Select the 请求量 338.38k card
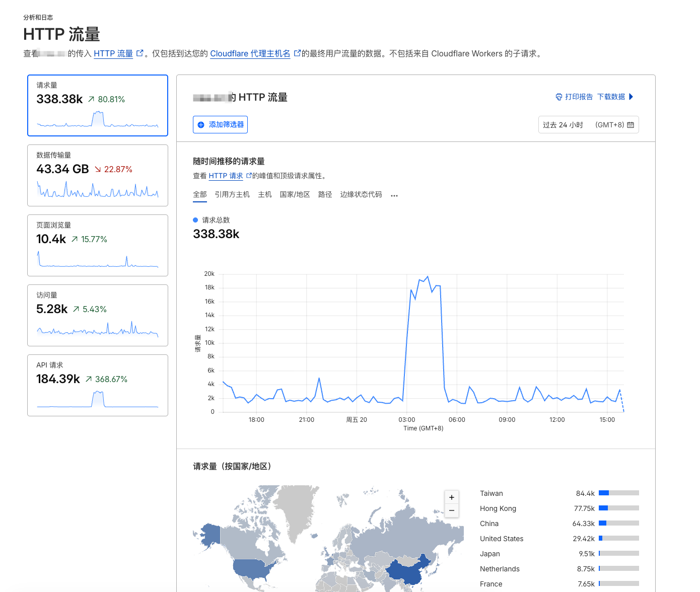The width and height of the screenshot is (700, 592). click(98, 105)
